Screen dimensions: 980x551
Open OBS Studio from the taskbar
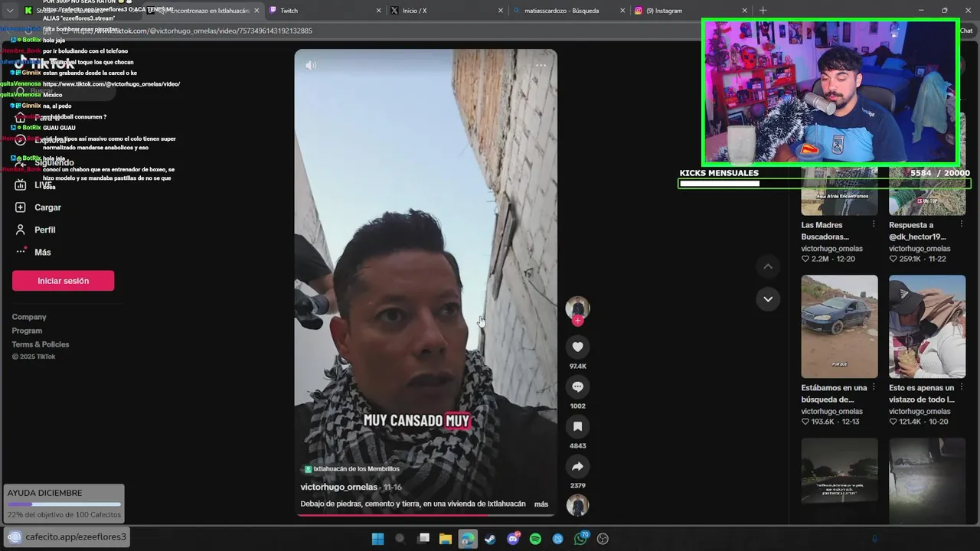pyautogui.click(x=603, y=539)
